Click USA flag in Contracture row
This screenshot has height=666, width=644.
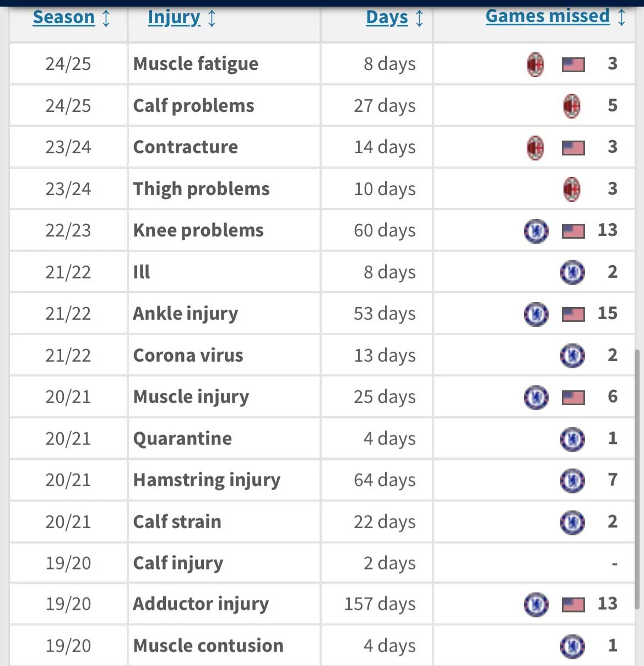[573, 148]
